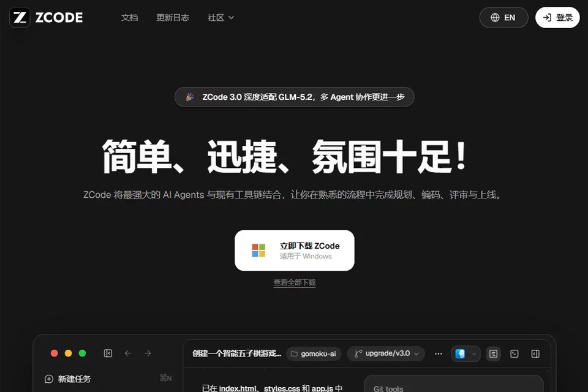Click the yellow minimize dot in app preview
The width and height of the screenshot is (588, 392).
68,353
